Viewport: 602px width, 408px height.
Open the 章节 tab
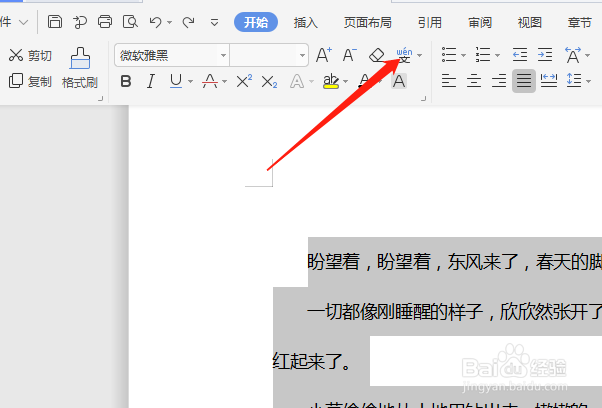point(579,23)
